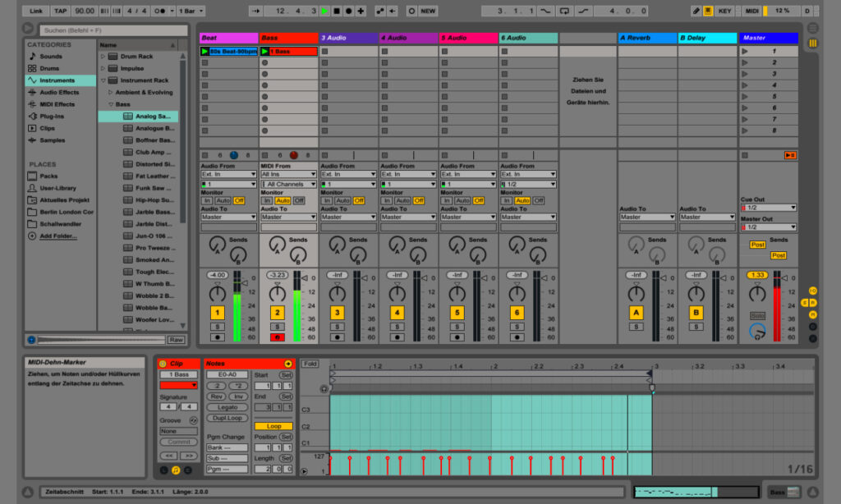Disarm the Bass track record button
The image size is (841, 504).
[x=278, y=337]
